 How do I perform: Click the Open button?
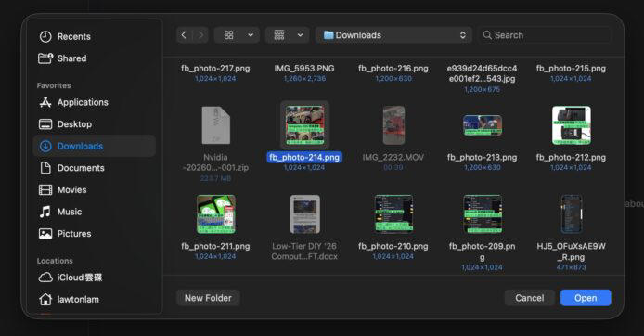[x=586, y=298]
